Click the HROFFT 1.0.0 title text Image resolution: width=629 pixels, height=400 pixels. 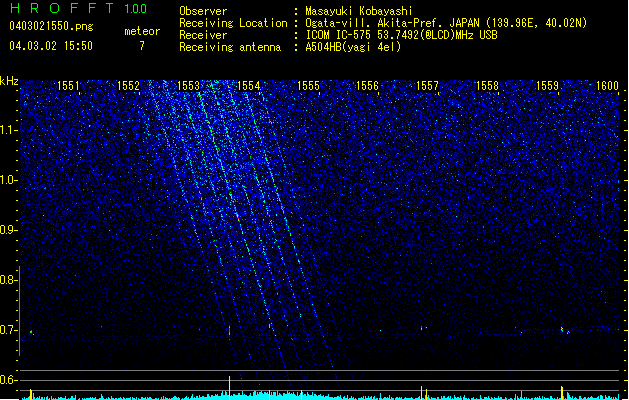coord(79,8)
